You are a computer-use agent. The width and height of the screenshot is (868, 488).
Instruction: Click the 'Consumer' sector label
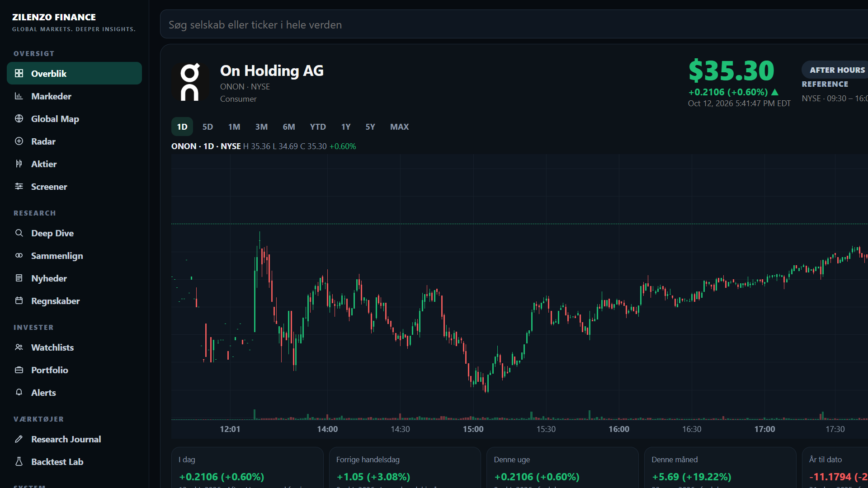pos(238,99)
